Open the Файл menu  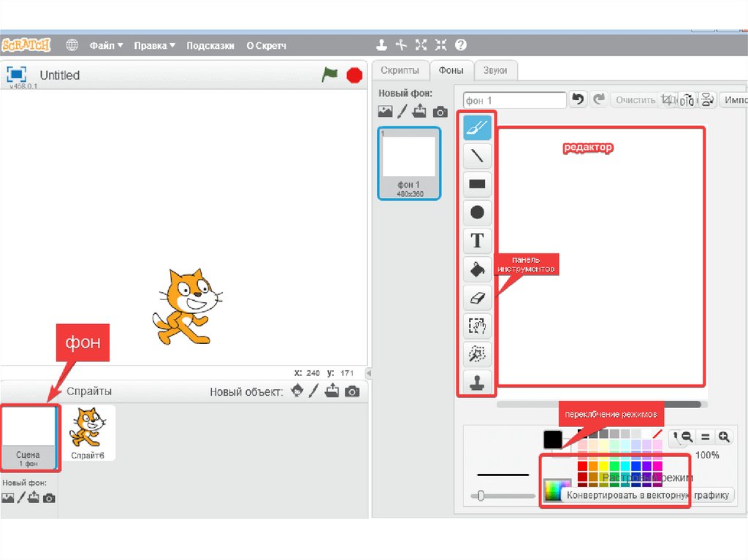[104, 45]
